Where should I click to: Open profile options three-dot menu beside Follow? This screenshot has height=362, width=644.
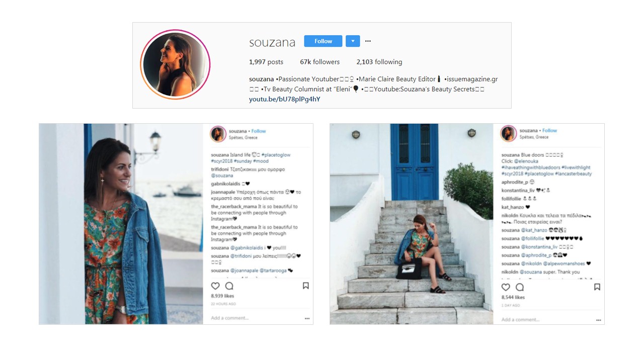[368, 41]
